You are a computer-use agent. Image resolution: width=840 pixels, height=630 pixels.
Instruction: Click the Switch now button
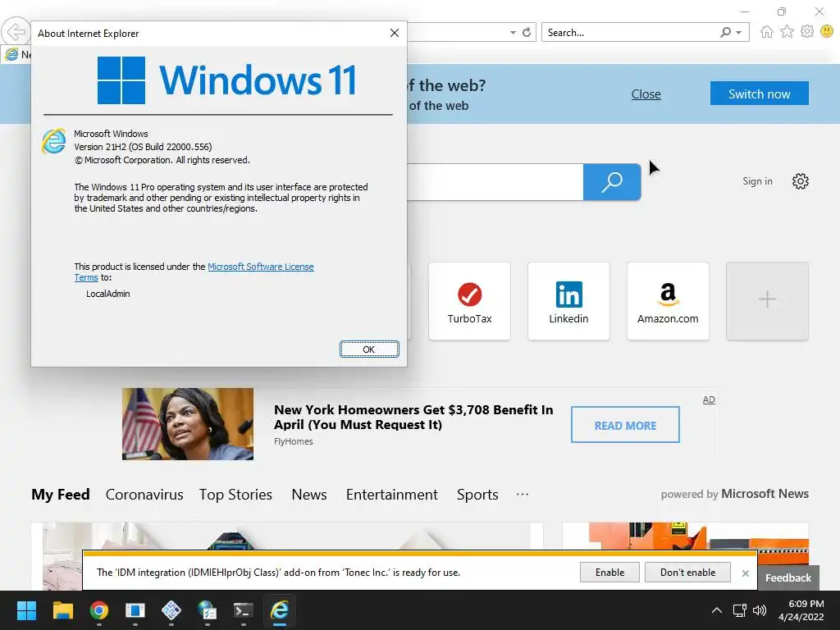(759, 94)
